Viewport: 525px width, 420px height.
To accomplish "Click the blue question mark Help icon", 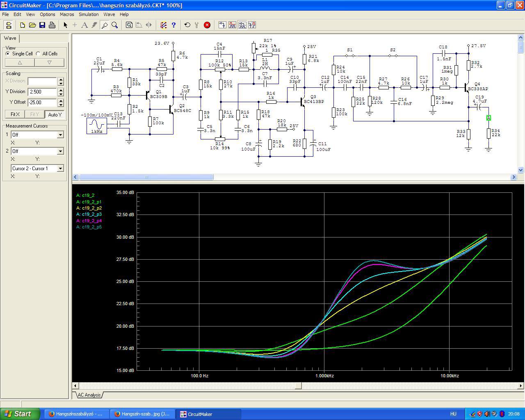I will point(173,25).
